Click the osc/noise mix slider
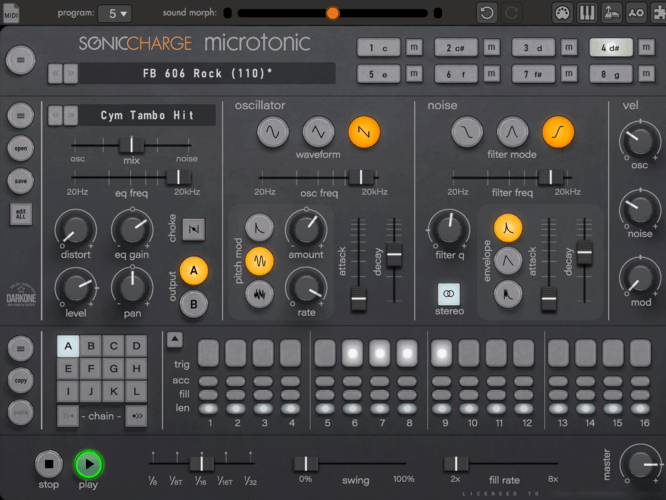The height and width of the screenshot is (500, 666). (131, 144)
